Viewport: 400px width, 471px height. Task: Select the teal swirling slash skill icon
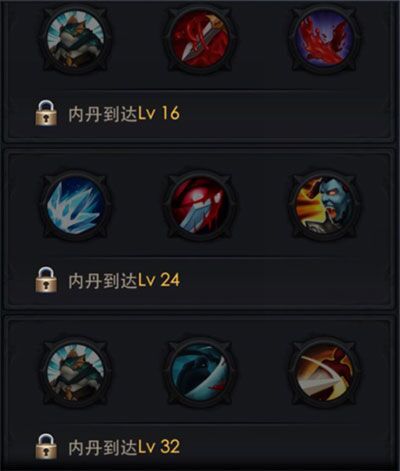pos(200,372)
